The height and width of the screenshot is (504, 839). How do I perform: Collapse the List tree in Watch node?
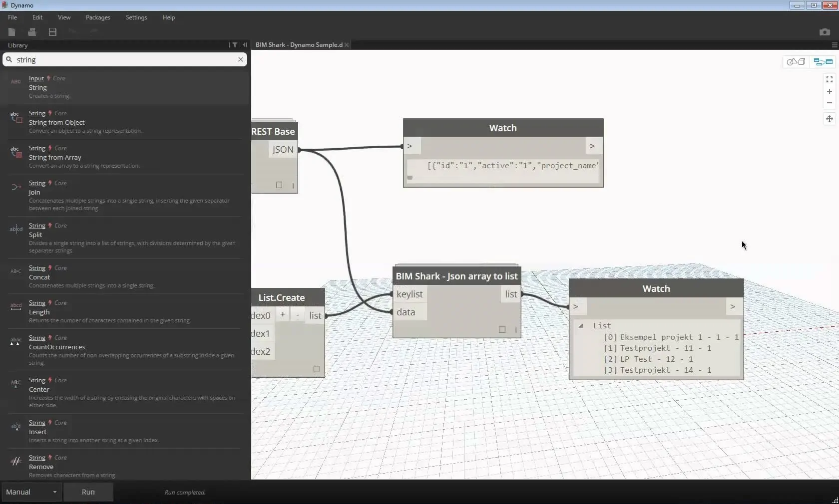coord(581,326)
